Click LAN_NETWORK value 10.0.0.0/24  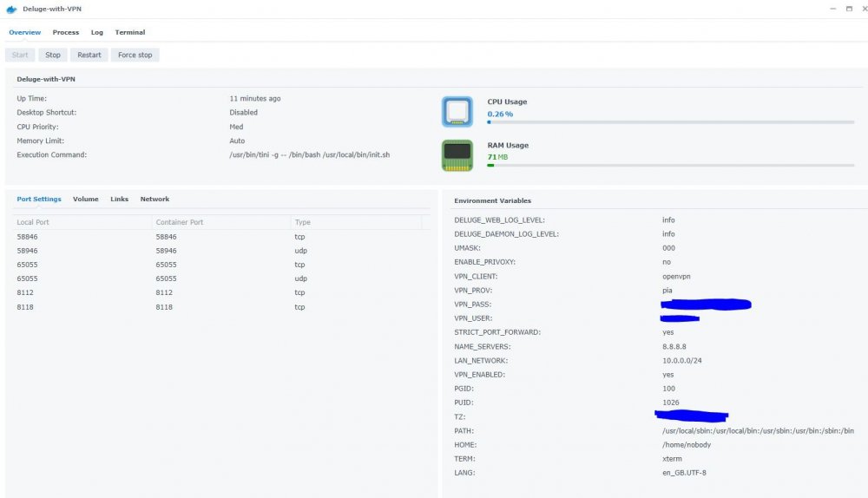(x=681, y=360)
